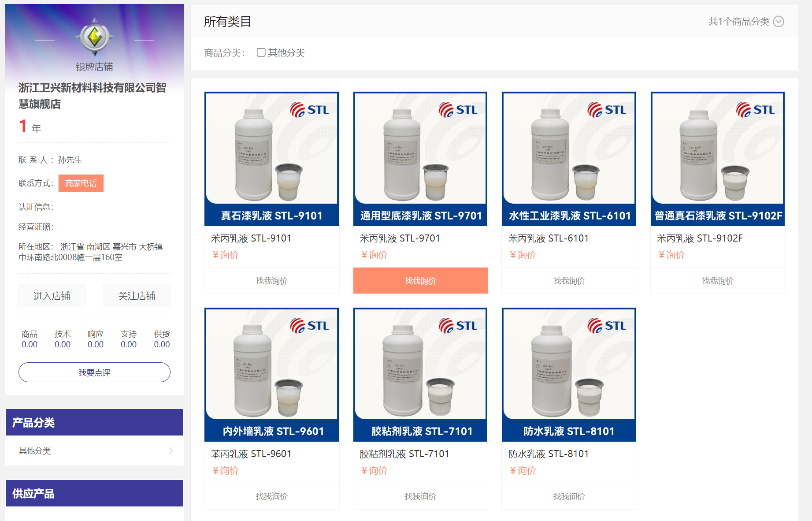The width and height of the screenshot is (812, 521).
Task: Click the 所有类目 heading
Action: (x=227, y=22)
